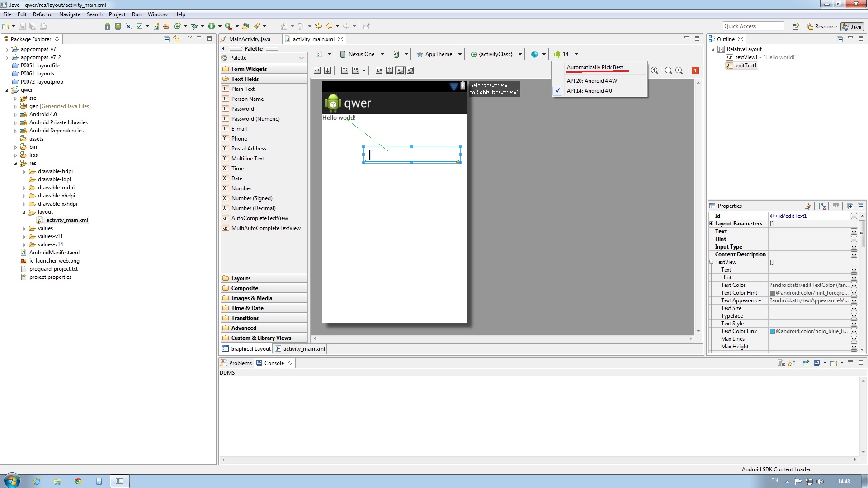Image resolution: width=868 pixels, height=488 pixels.
Task: Select the editText1 field on canvas
Action: tap(412, 155)
